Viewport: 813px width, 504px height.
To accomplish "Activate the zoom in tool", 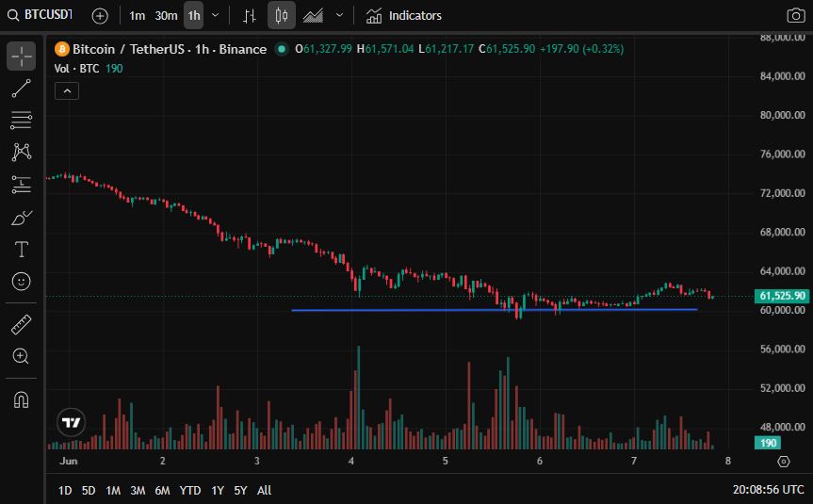I will (22, 356).
